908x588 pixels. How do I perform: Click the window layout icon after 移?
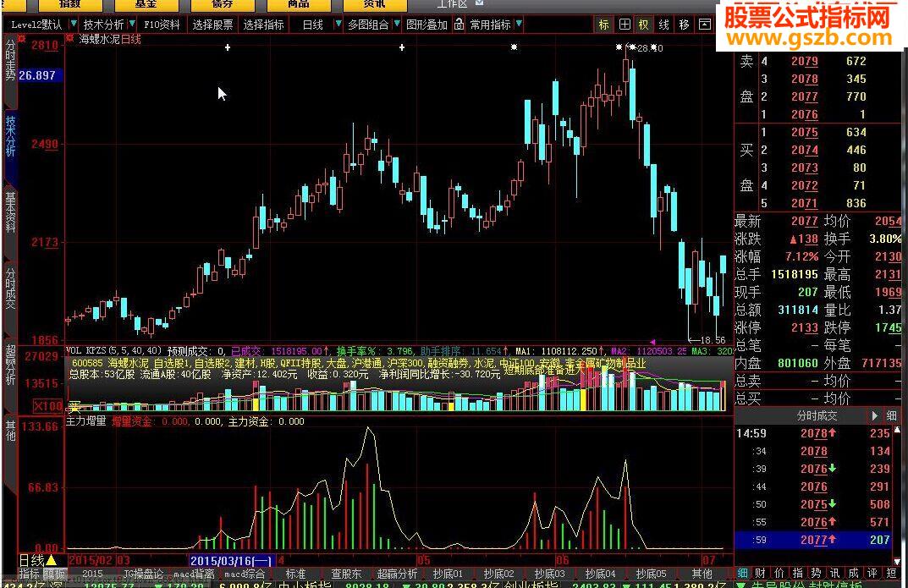(704, 25)
